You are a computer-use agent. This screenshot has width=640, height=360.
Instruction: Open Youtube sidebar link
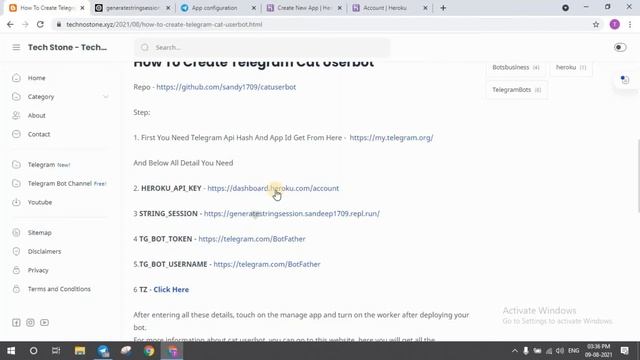point(40,202)
